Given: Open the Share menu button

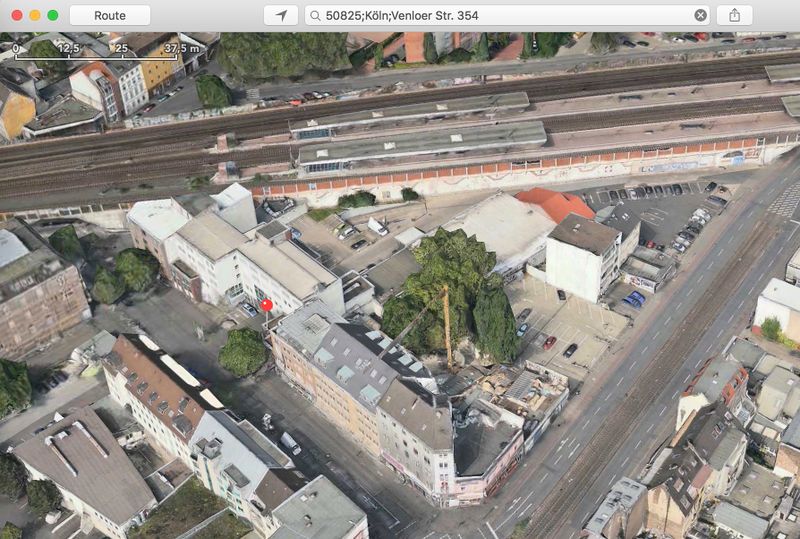Looking at the screenshot, I should [x=735, y=15].
